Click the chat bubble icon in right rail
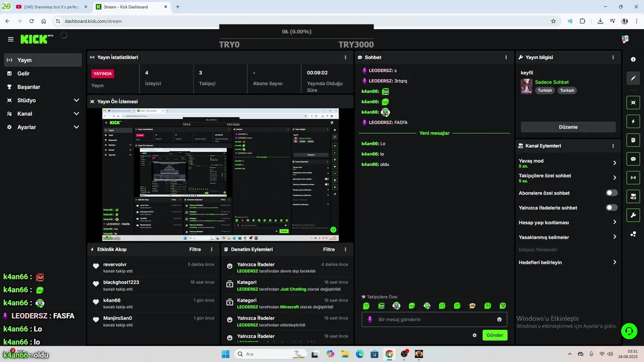644x362 pixels. pyautogui.click(x=633, y=159)
